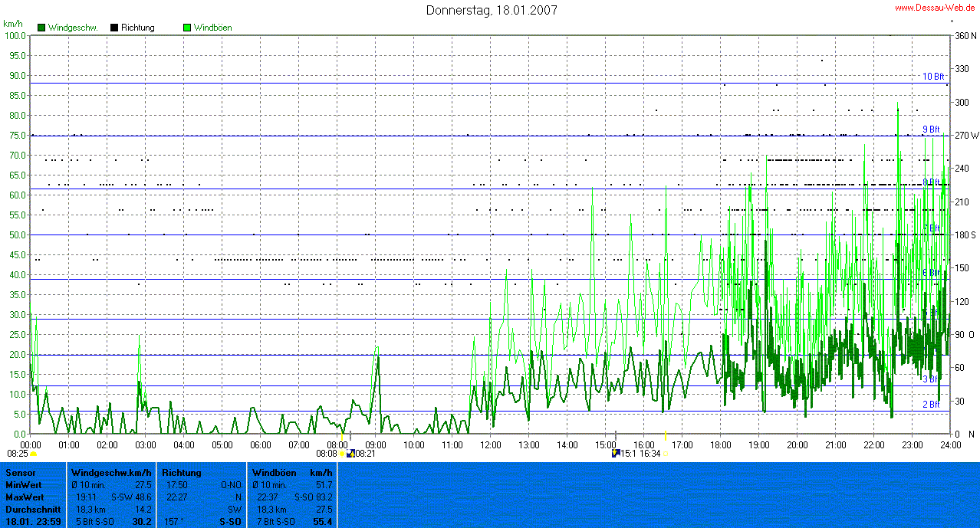Click the 360 N label on direction axis
980x528 pixels.
[x=965, y=36]
